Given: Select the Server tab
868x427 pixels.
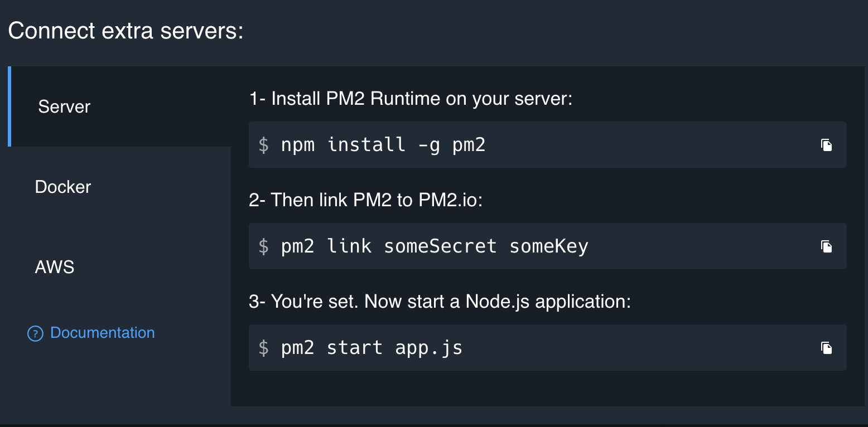Looking at the screenshot, I should (x=64, y=106).
